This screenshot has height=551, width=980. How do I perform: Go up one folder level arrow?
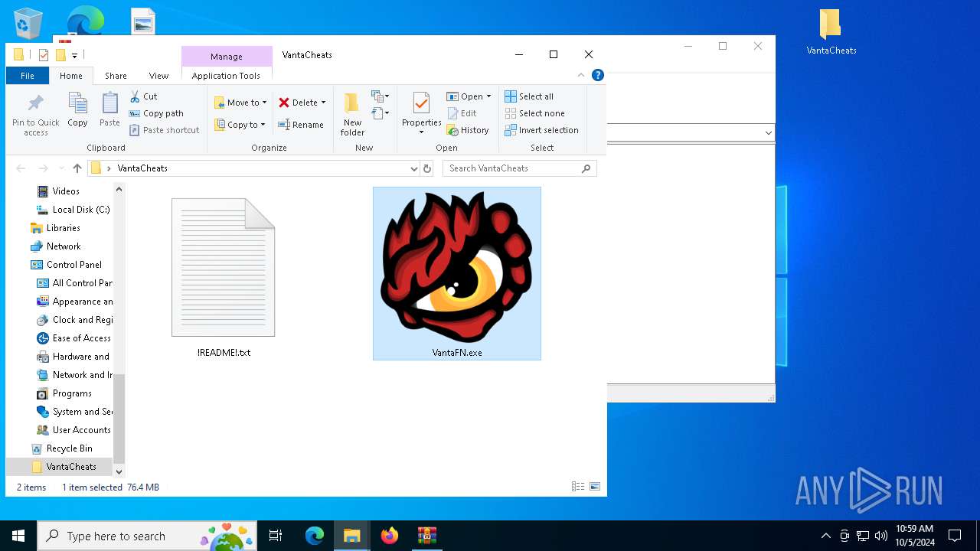point(77,168)
